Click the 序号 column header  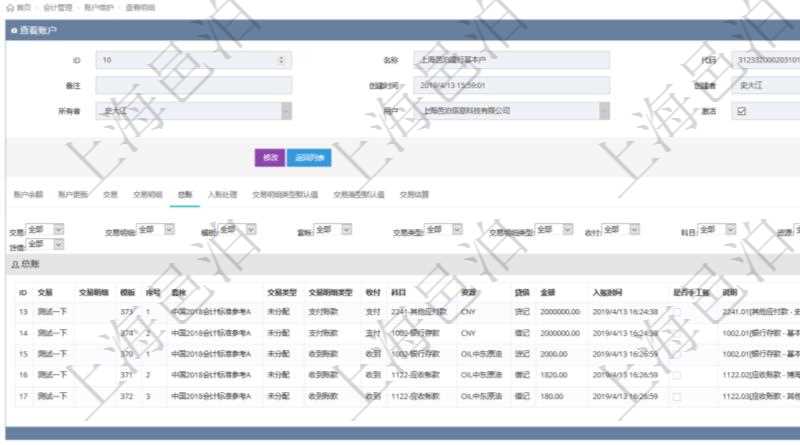pos(153,292)
